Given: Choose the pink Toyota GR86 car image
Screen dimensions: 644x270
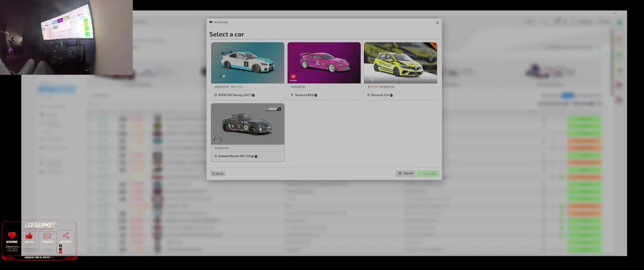Looking at the screenshot, I should [324, 63].
